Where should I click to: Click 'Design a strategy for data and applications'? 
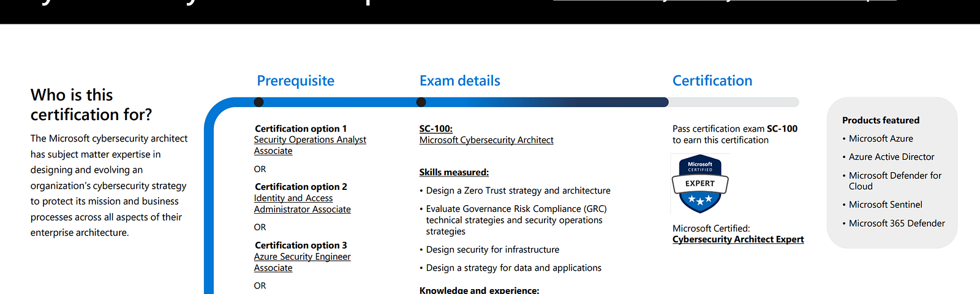tap(514, 268)
